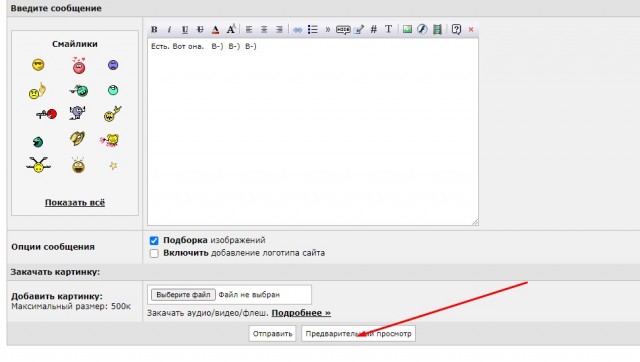Click the Выберите файл button

click(x=183, y=295)
